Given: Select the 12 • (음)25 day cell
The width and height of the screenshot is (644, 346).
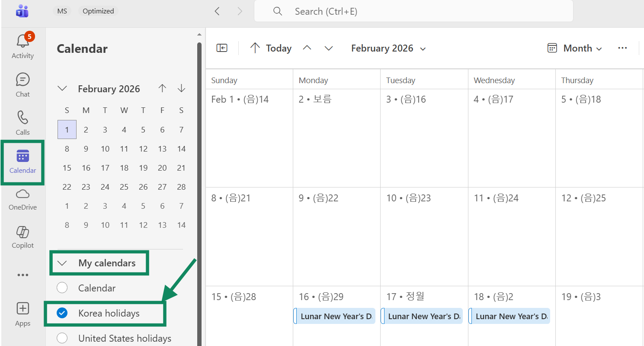Looking at the screenshot, I should (599, 237).
